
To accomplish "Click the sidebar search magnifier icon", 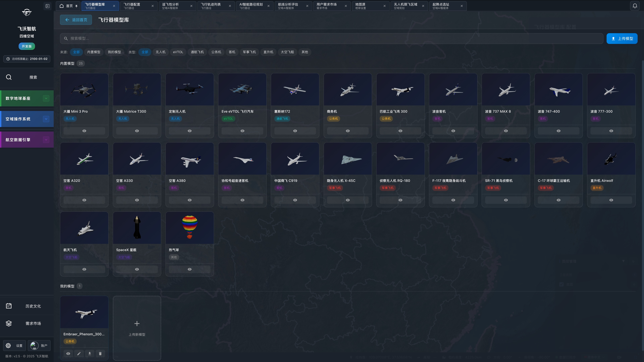I will 9,77.
